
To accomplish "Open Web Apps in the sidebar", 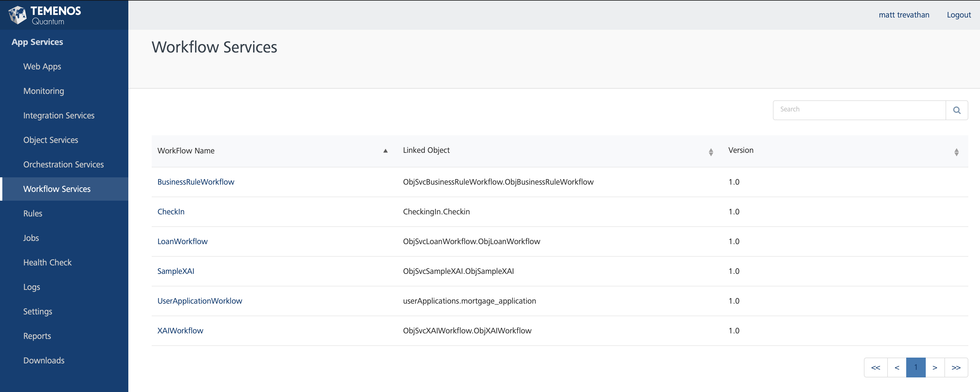I will tap(42, 66).
